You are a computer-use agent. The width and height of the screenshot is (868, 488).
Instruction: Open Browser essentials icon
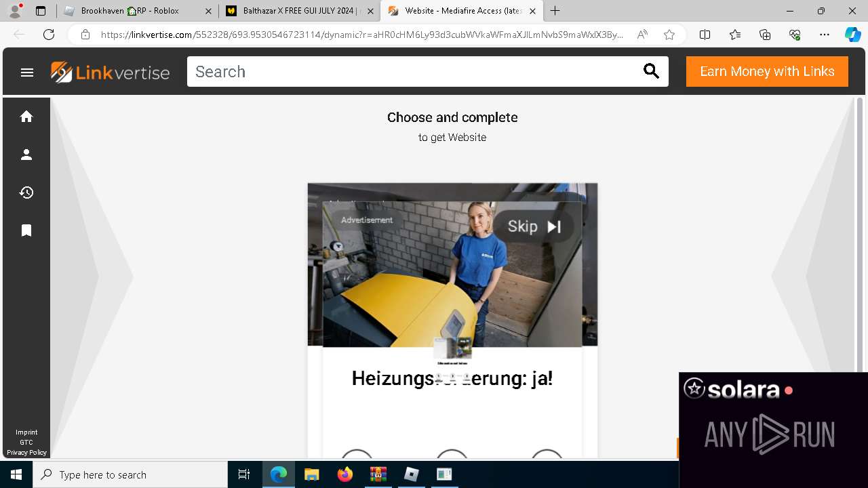click(x=795, y=35)
